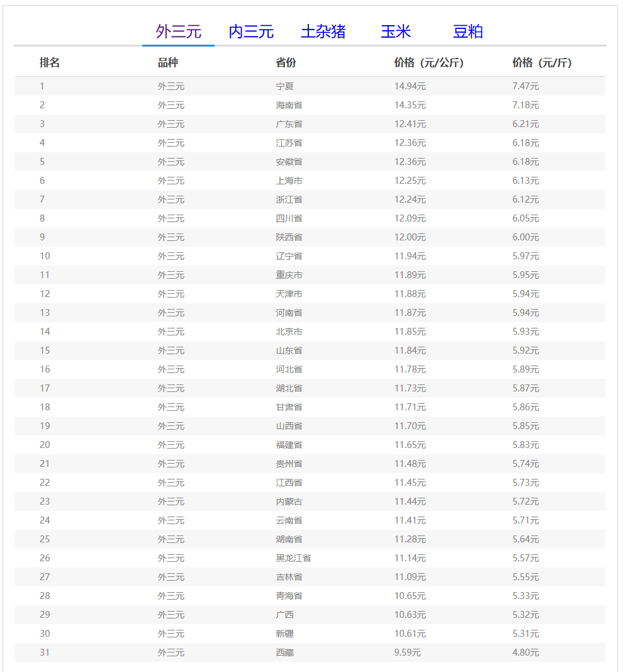Go to the 豆粕 tab
The height and width of the screenshot is (672, 623).
click(x=468, y=31)
